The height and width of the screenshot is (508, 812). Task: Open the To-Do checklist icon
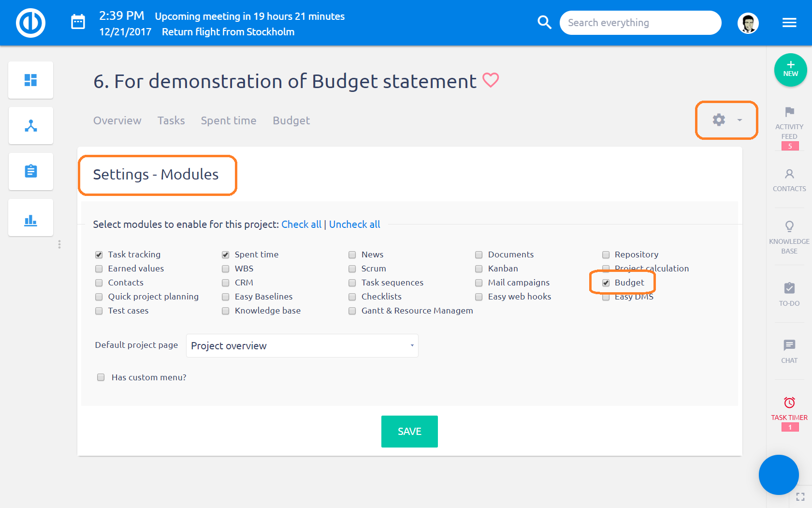click(789, 288)
